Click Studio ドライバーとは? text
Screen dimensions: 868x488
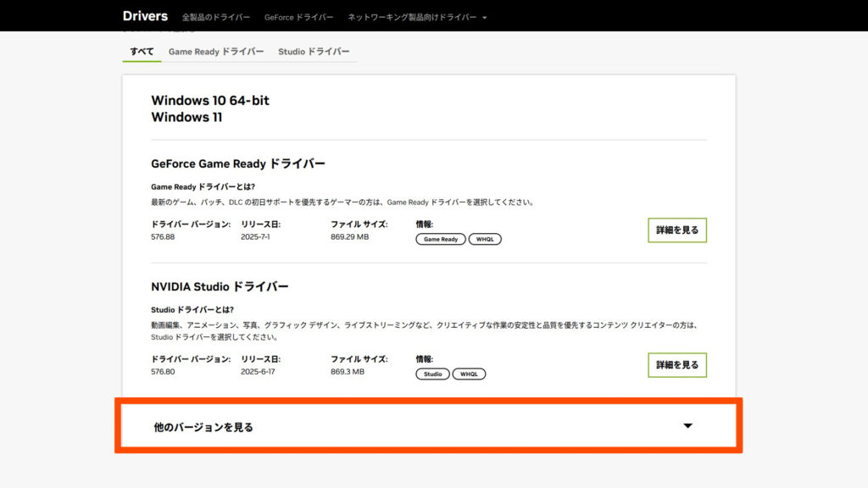[192, 310]
